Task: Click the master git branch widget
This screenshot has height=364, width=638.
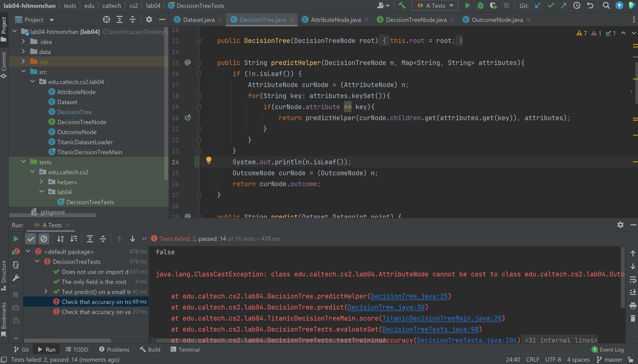Action: tap(610, 359)
